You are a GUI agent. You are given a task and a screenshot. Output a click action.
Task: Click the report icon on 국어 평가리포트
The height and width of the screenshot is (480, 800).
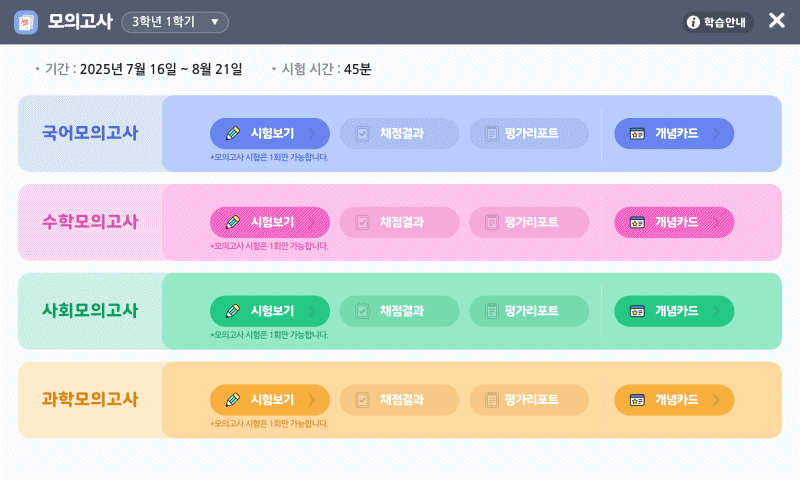point(491,133)
